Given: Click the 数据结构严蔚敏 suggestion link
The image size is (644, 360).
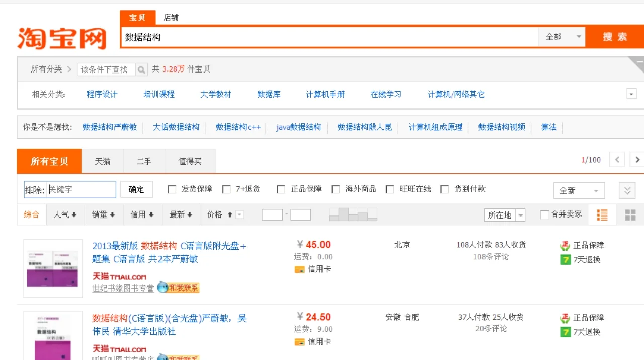Looking at the screenshot, I should click(x=110, y=127).
